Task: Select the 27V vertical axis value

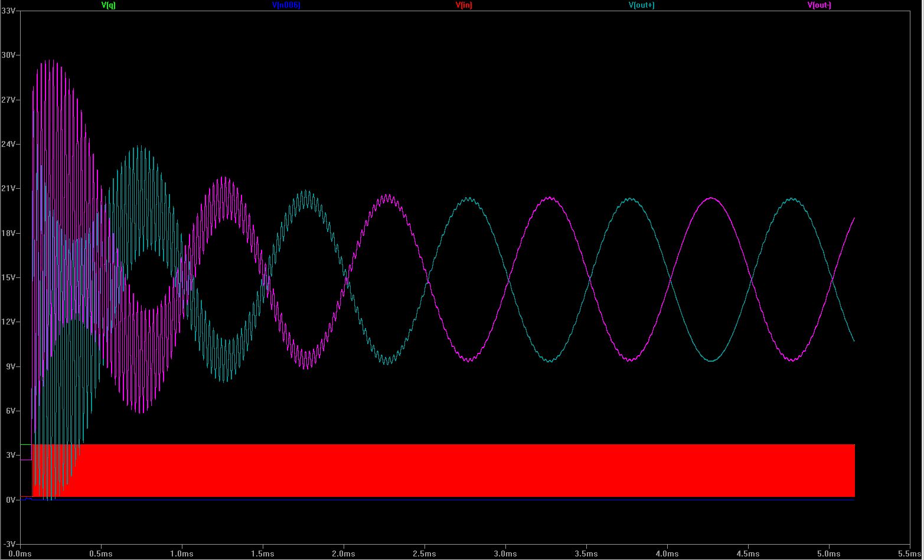Action: [x=8, y=100]
